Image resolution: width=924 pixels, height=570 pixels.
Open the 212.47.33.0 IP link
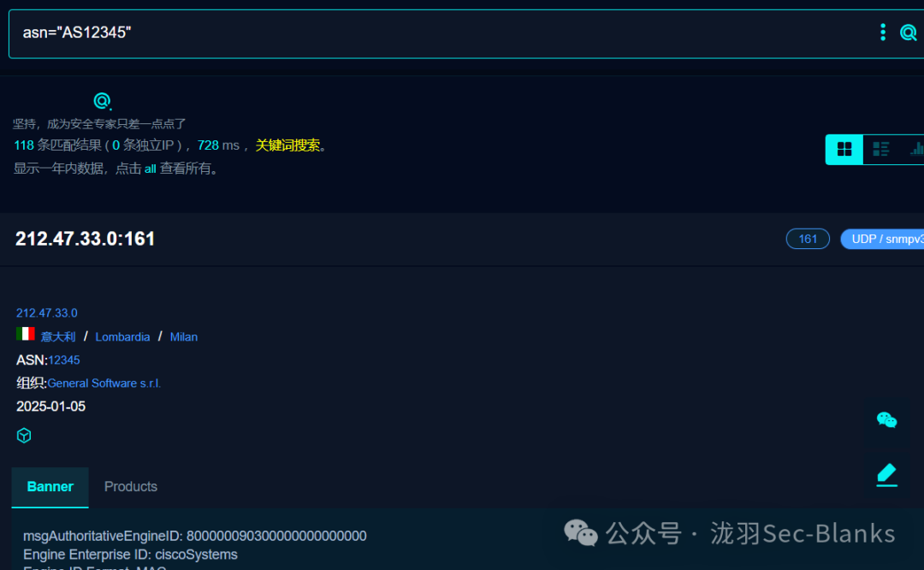tap(46, 313)
